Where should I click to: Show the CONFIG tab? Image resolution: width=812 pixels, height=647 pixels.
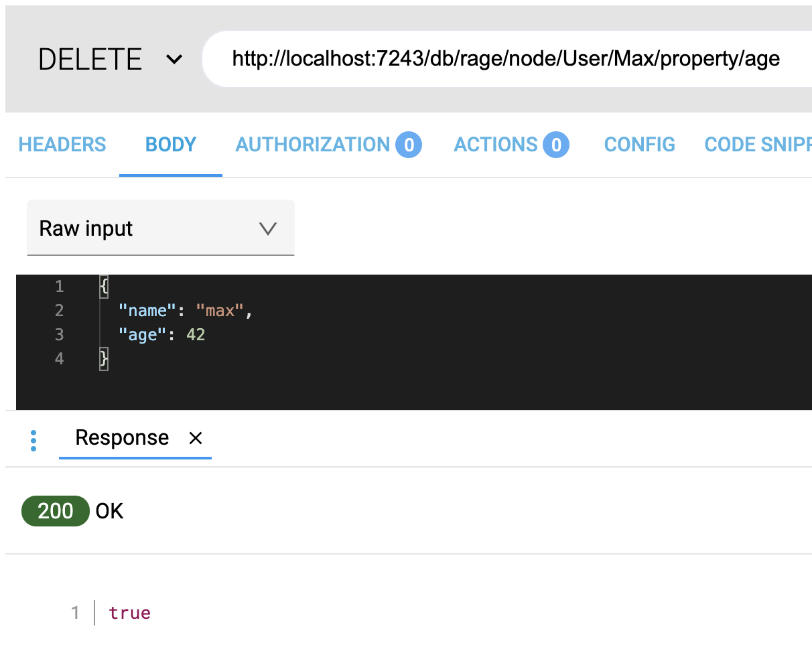(x=639, y=145)
